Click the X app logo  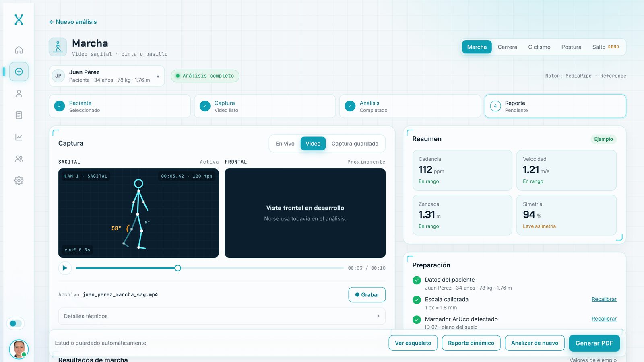(19, 19)
